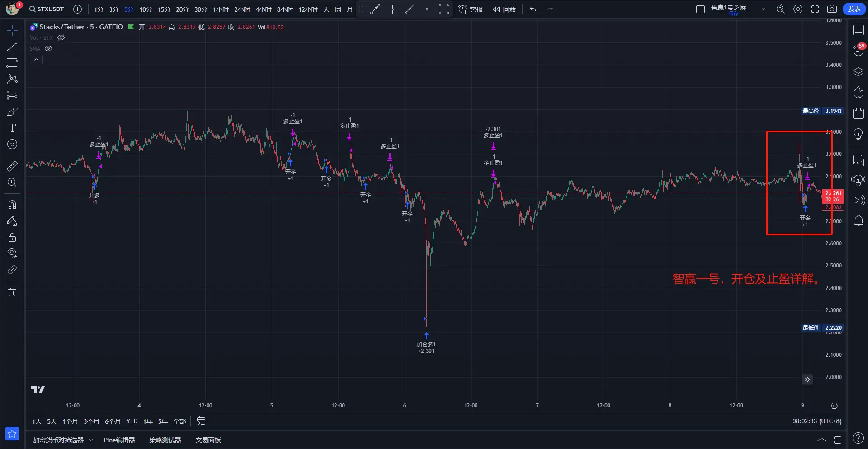Open the hotlists flame panel
Viewport: 868px width, 449px height.
click(x=858, y=92)
